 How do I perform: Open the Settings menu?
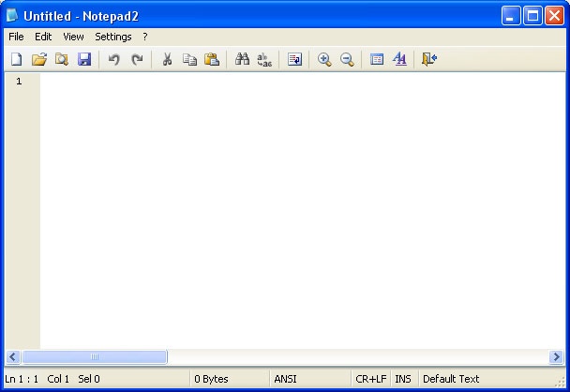pos(113,37)
